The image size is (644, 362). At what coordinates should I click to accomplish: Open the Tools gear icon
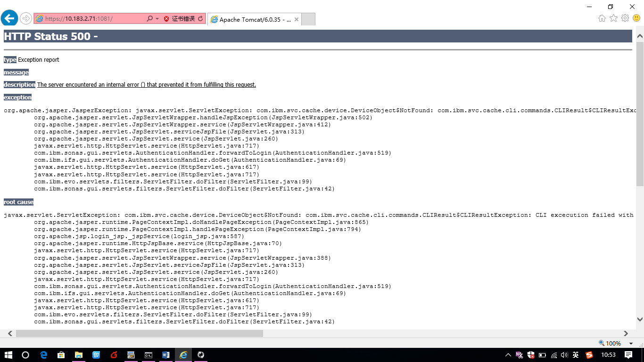coord(625,18)
